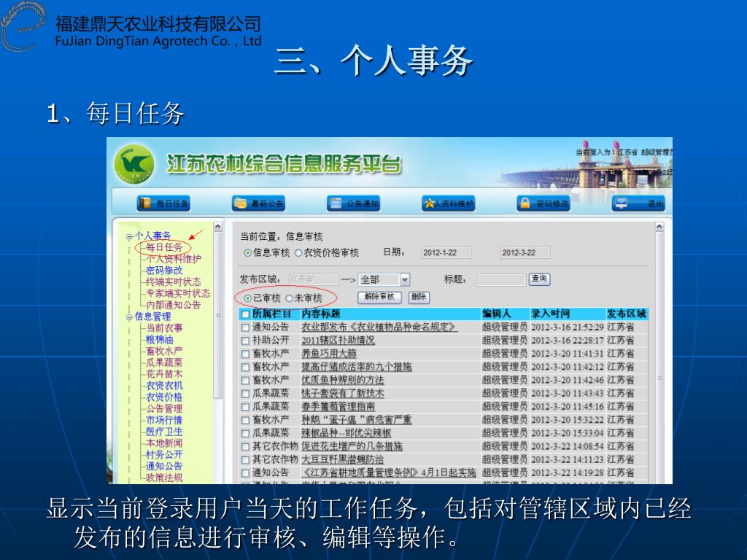Screen dimensions: 747x560
Task: Select the 信息审核 radio button
Action: tap(247, 253)
